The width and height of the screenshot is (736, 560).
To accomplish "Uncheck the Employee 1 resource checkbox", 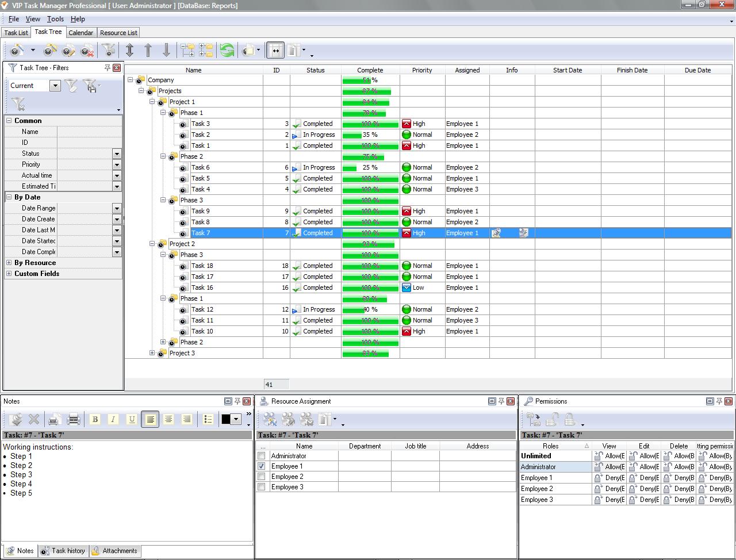I will pos(262,466).
